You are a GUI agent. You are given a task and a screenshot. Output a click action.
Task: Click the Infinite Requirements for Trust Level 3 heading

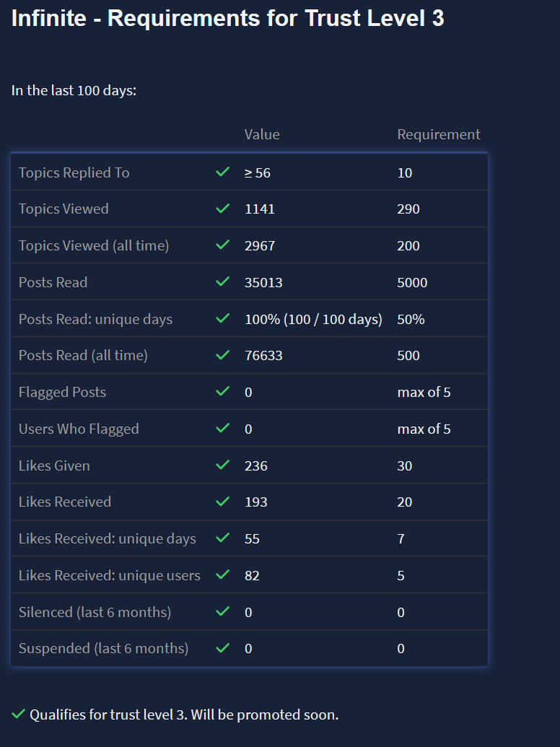228,18
